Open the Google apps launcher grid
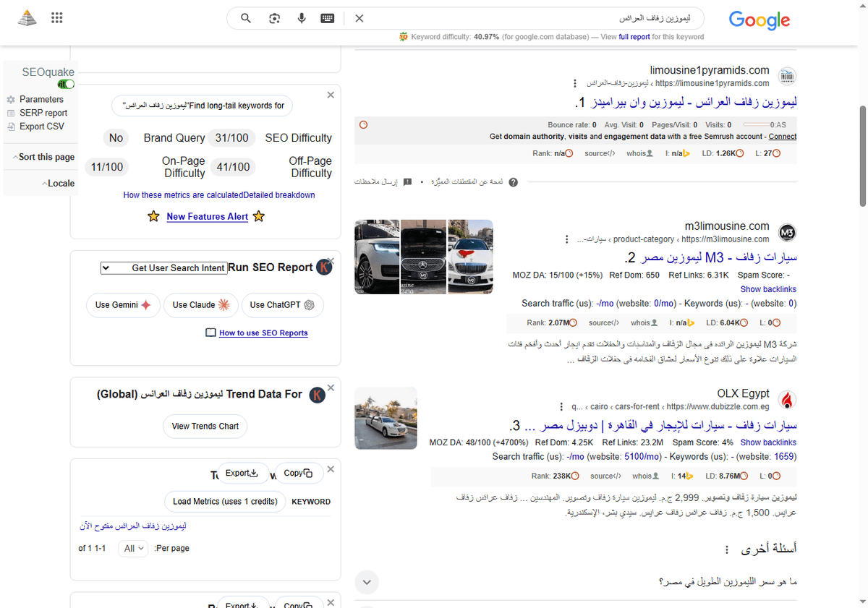 (x=56, y=17)
